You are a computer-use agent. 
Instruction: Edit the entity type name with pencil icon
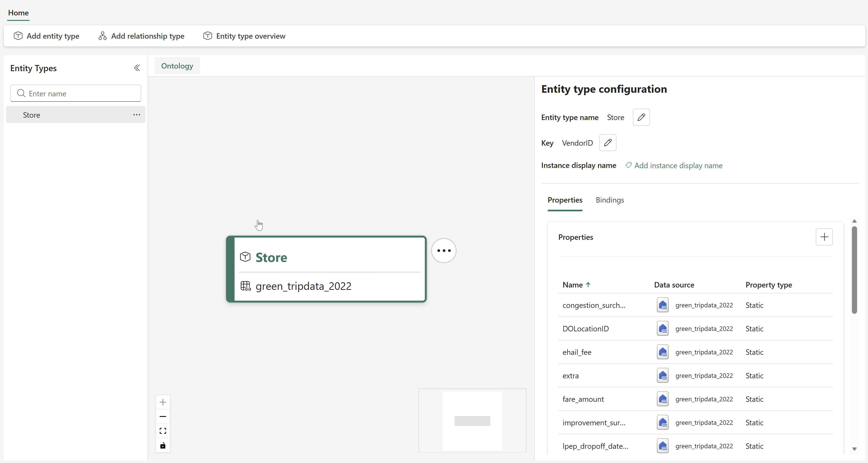[641, 117]
